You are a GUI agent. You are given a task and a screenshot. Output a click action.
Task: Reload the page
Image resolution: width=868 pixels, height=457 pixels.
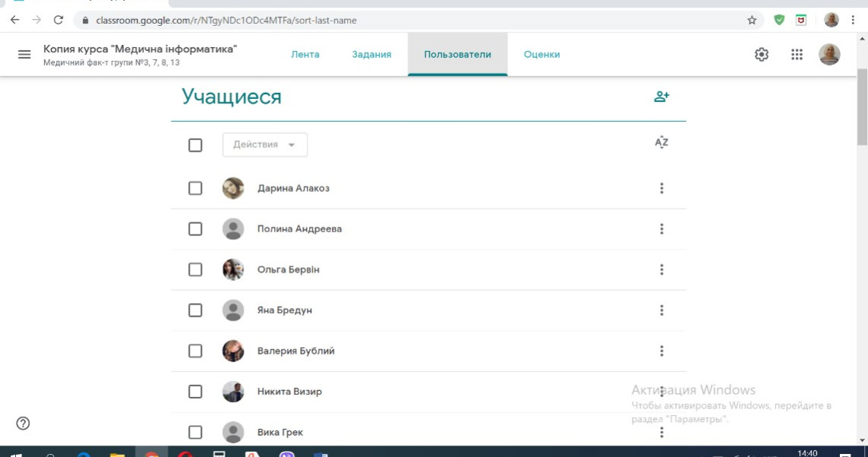pos(58,20)
